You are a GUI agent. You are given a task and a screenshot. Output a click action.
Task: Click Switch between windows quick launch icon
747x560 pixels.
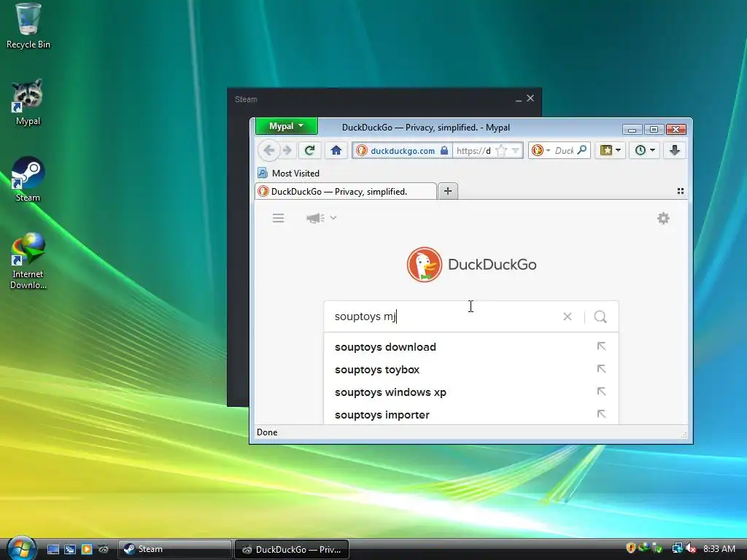70,549
